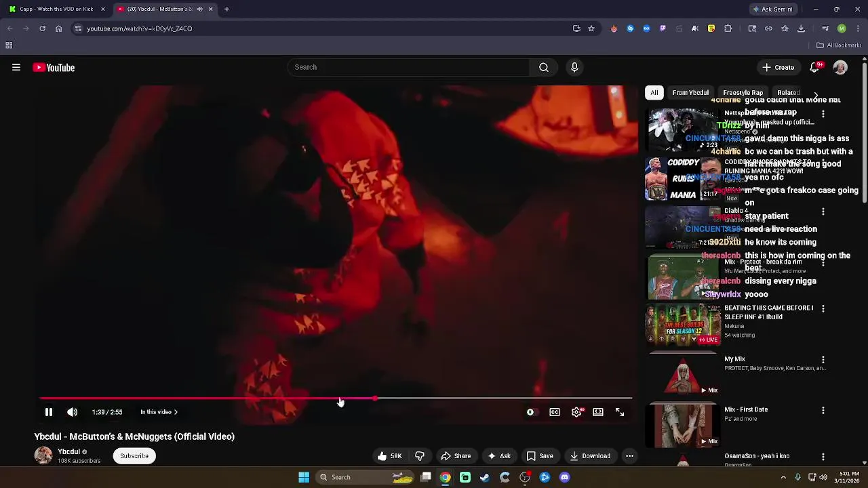The image size is (868, 488).
Task: Open options for 'BEATING THIS GAME' live
Action: 823,308
